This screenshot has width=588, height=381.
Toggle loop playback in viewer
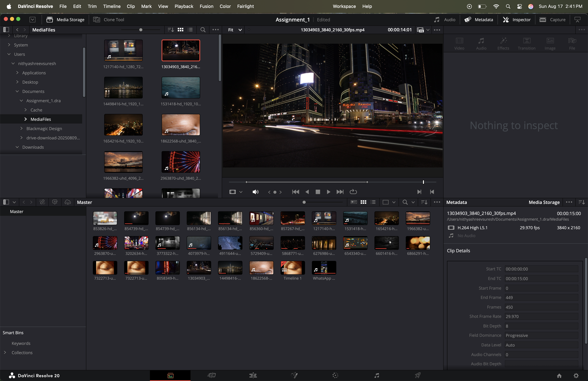tap(353, 192)
